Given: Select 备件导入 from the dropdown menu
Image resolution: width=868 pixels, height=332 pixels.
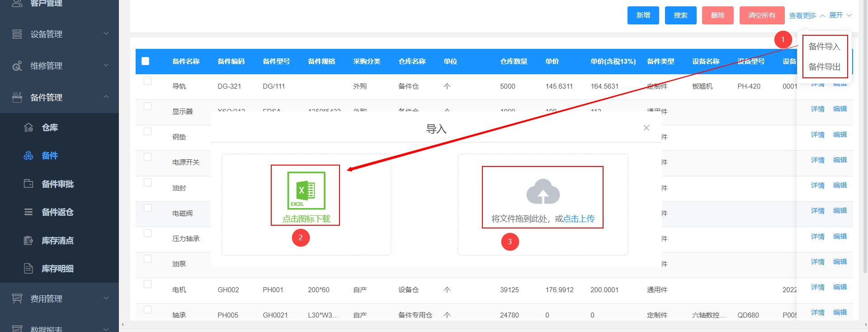Looking at the screenshot, I should 824,47.
